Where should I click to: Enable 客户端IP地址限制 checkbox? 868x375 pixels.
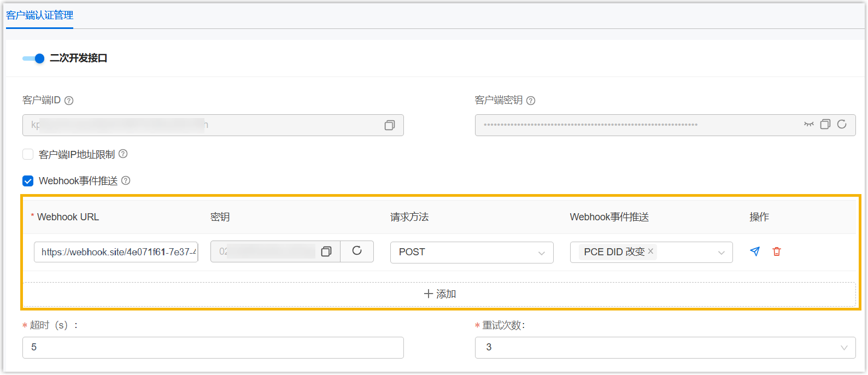(28, 155)
